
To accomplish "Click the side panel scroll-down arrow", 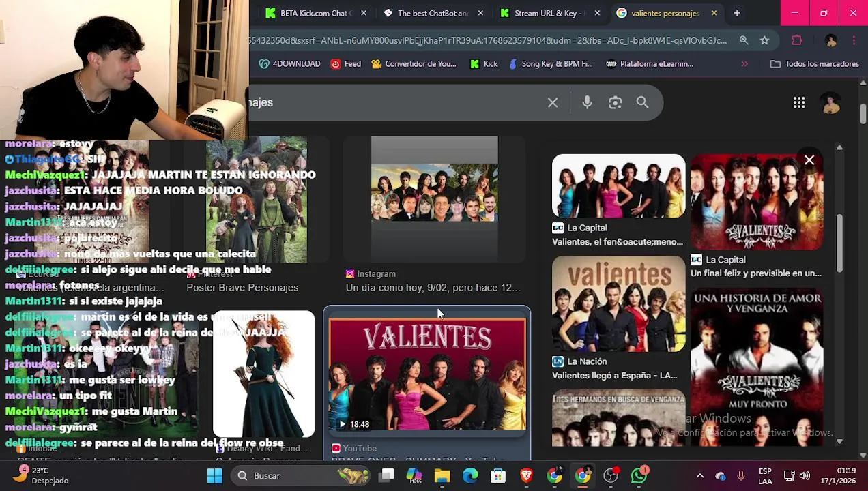I will (839, 441).
